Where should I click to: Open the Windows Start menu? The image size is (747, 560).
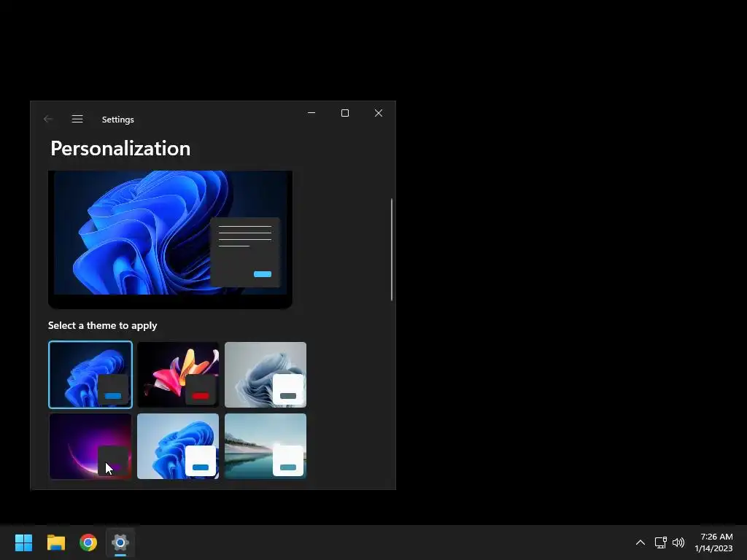[23, 542]
